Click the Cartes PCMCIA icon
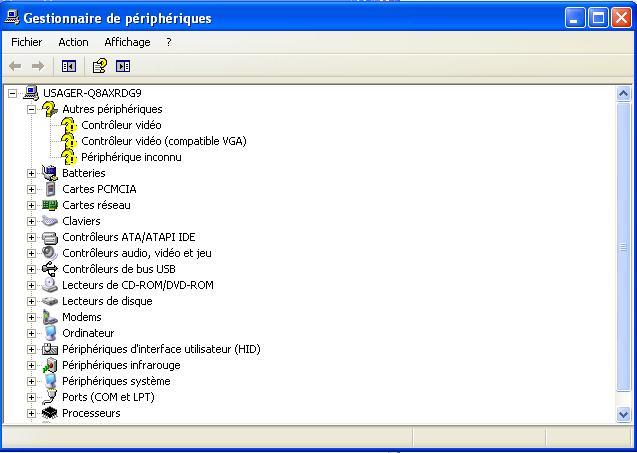Image resolution: width=637 pixels, height=453 pixels. (50, 189)
